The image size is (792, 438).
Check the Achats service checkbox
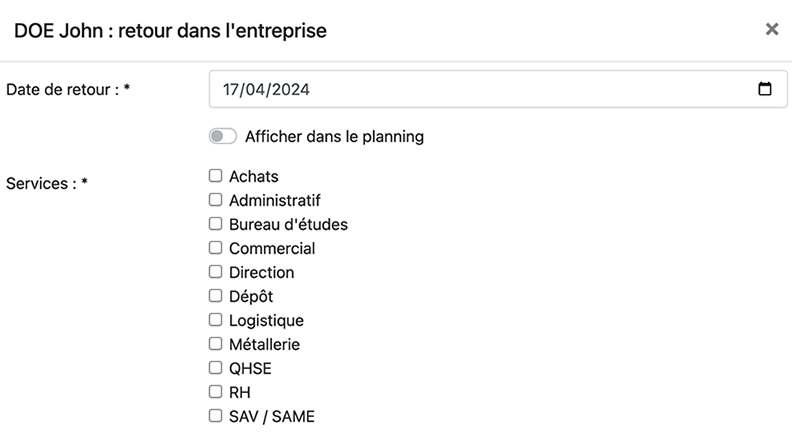point(215,176)
